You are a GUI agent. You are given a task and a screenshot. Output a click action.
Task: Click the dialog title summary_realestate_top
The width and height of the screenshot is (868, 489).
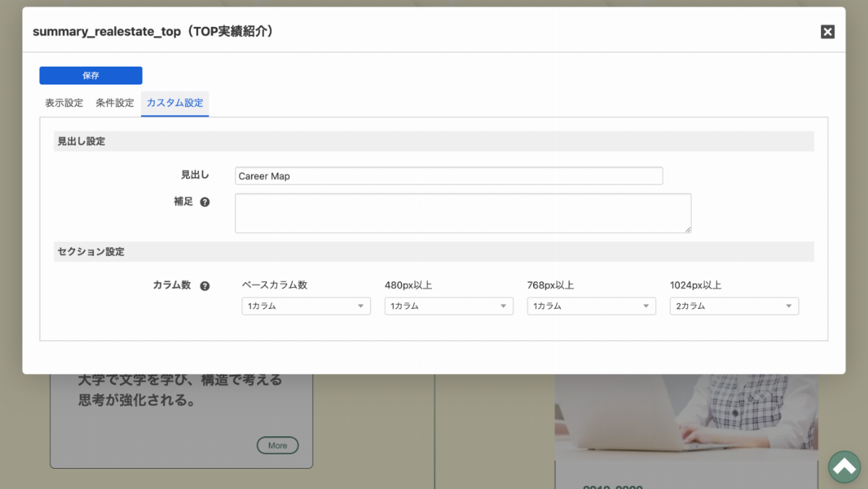click(x=153, y=32)
